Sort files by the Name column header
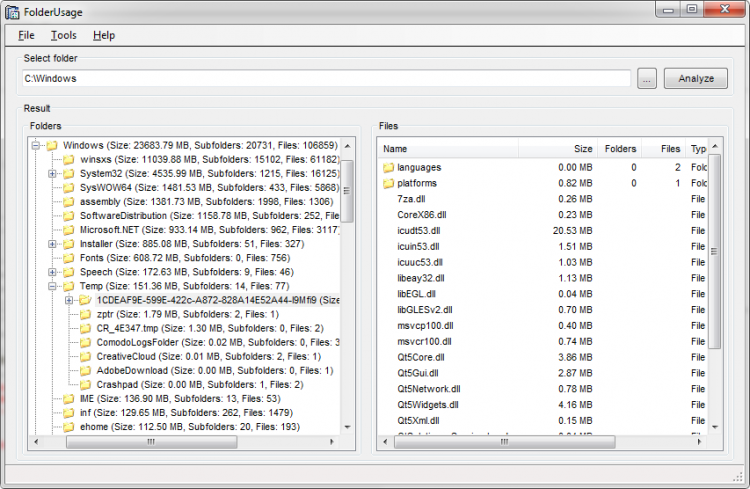 coord(448,149)
